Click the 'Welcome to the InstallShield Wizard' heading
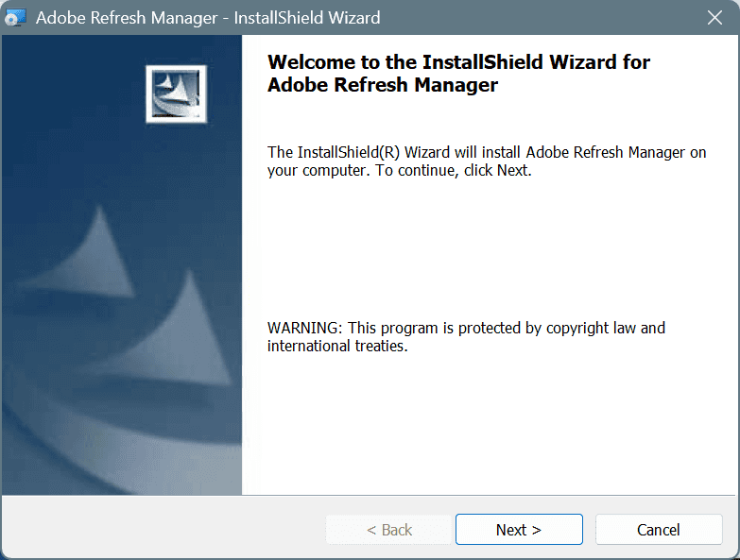 click(458, 74)
